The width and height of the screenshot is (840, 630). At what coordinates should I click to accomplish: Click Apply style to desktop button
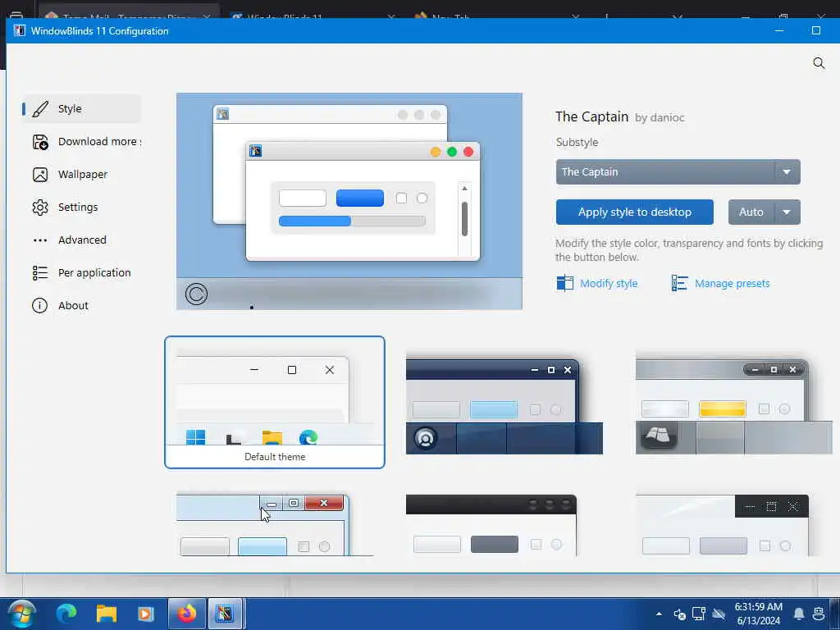coord(634,212)
